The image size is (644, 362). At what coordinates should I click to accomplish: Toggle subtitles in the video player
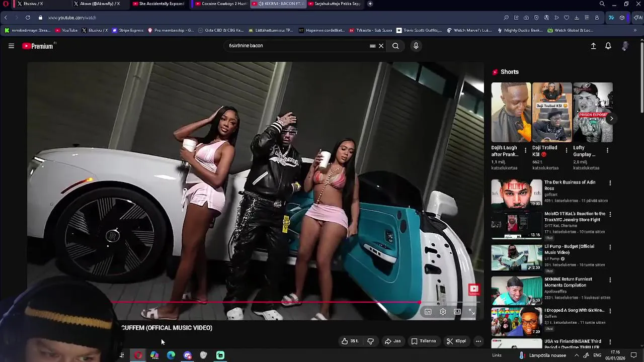pos(428,312)
